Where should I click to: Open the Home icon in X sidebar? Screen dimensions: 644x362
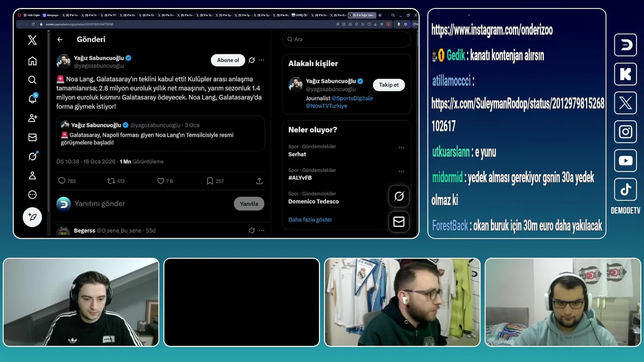pos(32,61)
